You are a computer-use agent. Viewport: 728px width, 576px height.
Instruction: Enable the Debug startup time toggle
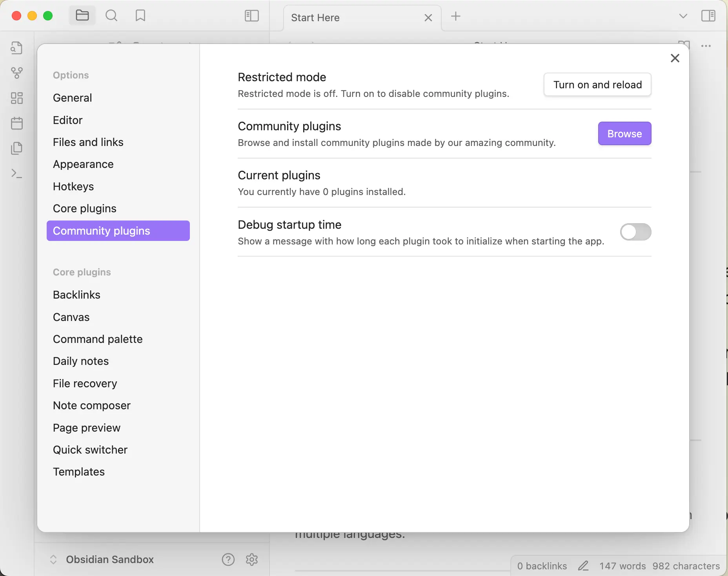point(635,232)
